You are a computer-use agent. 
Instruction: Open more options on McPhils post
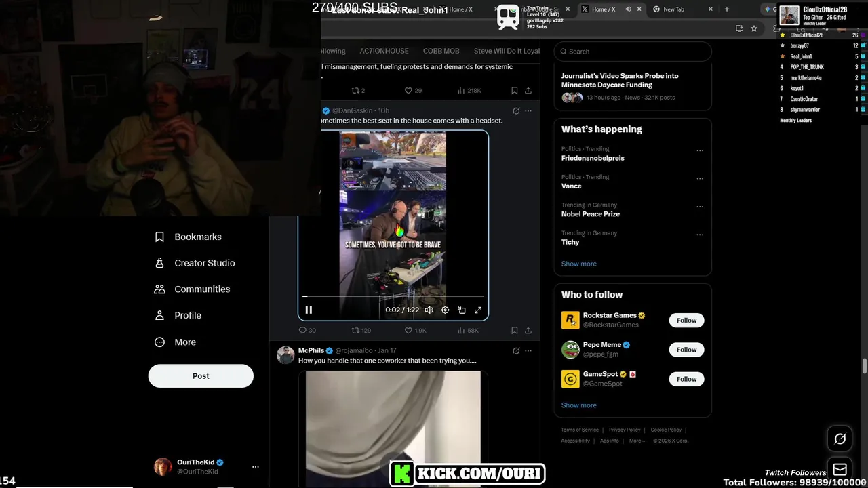528,350
